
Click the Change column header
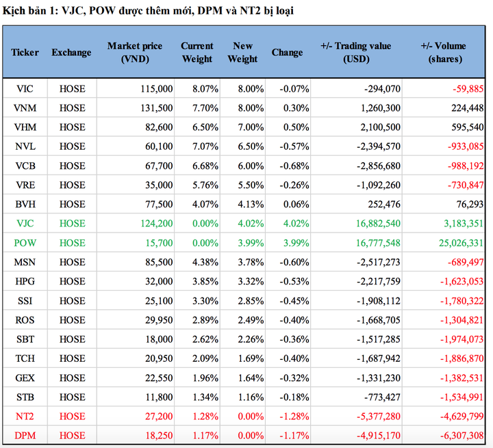click(x=287, y=53)
